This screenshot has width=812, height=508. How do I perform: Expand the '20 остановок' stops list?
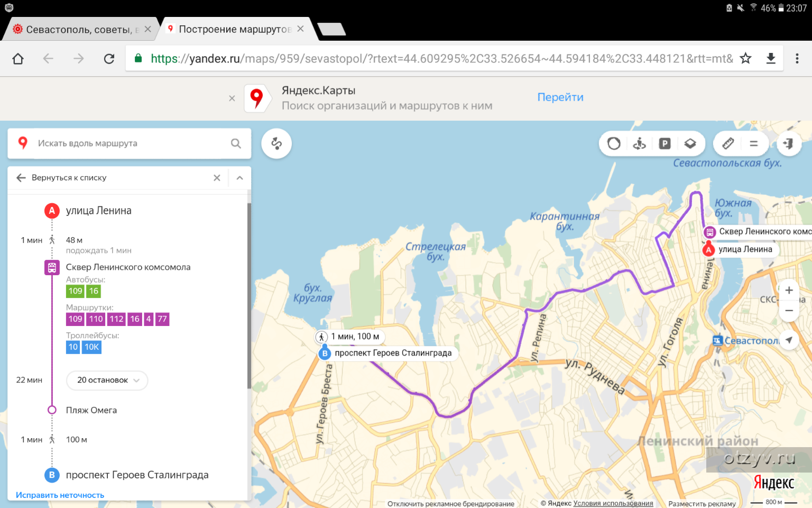pos(107,380)
